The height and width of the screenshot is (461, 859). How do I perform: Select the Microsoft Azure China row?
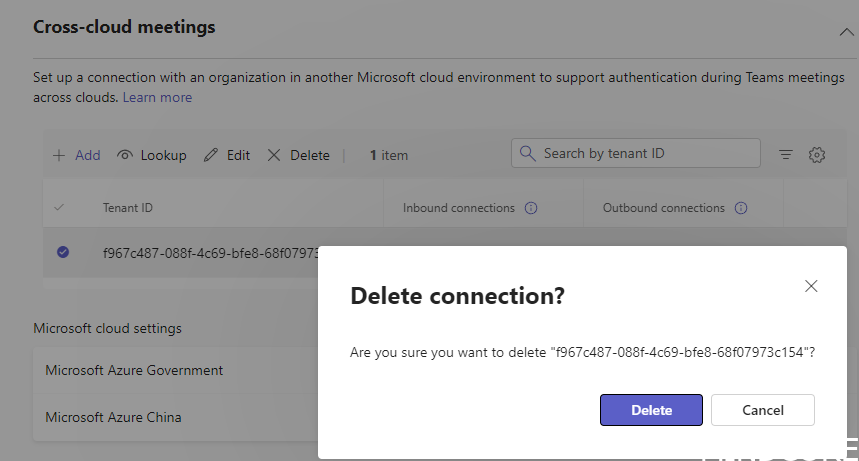(113, 417)
